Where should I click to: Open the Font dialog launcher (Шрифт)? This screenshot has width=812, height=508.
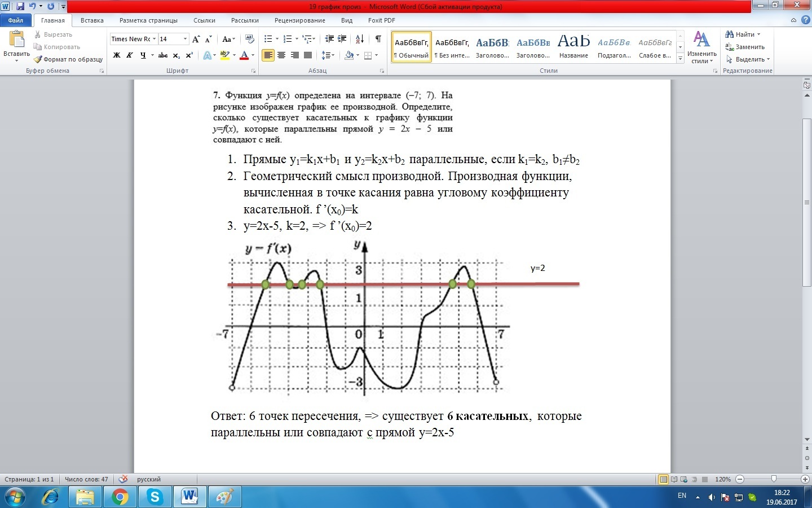[254, 71]
